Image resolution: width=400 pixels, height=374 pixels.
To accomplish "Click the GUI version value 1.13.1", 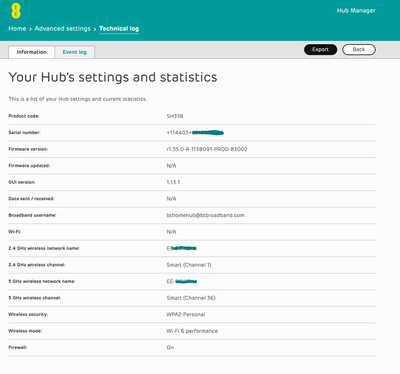I will pyautogui.click(x=173, y=182).
